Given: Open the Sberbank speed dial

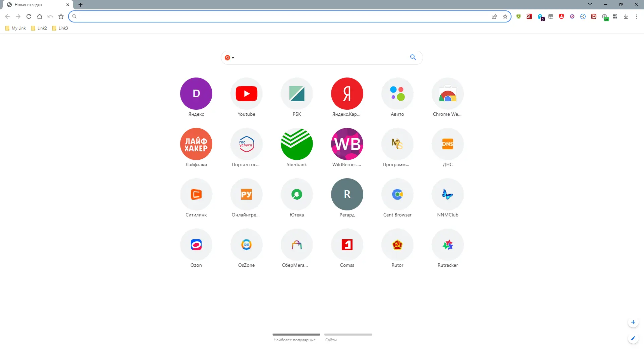Looking at the screenshot, I should [x=297, y=148].
